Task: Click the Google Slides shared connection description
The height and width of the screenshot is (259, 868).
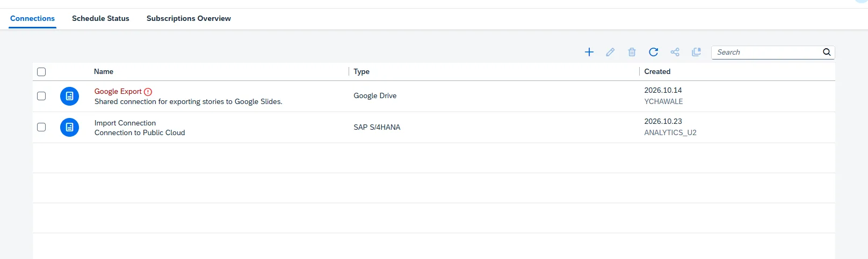Action: click(189, 101)
